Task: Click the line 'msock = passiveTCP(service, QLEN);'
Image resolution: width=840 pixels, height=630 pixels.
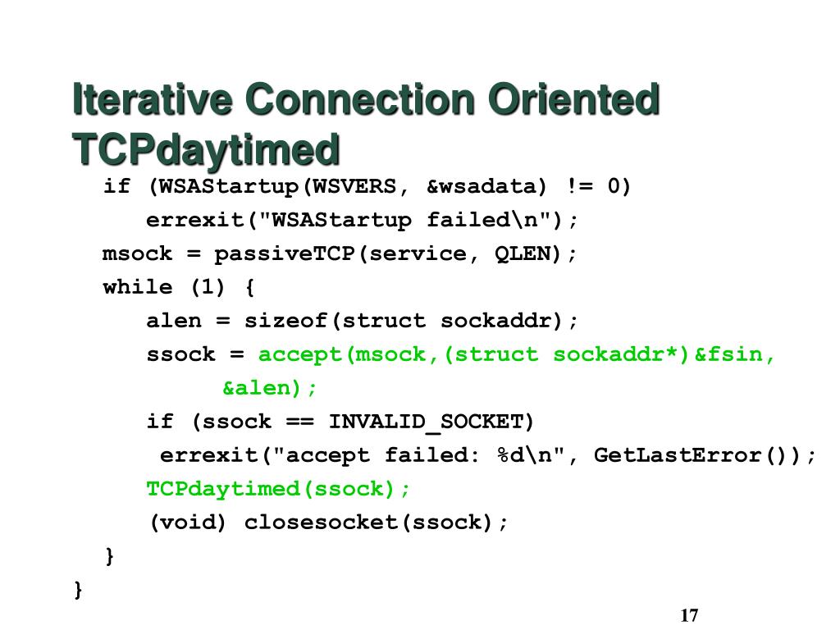Action: (339, 253)
